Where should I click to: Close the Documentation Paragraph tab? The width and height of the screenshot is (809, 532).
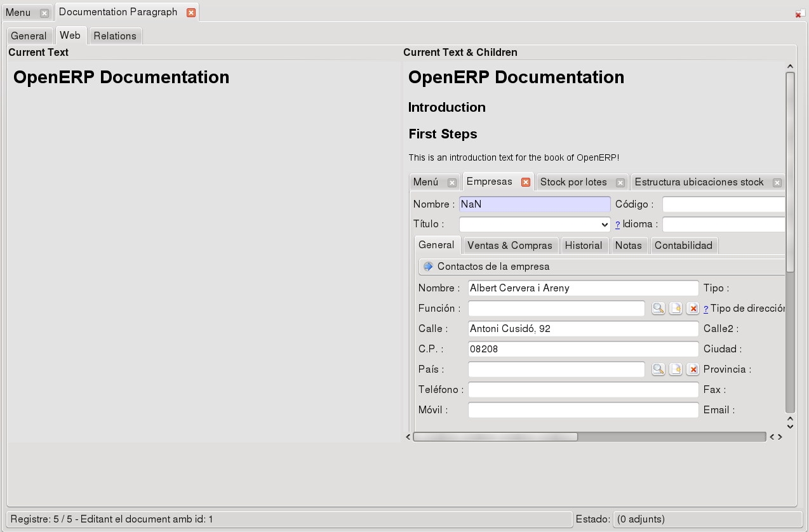click(191, 13)
